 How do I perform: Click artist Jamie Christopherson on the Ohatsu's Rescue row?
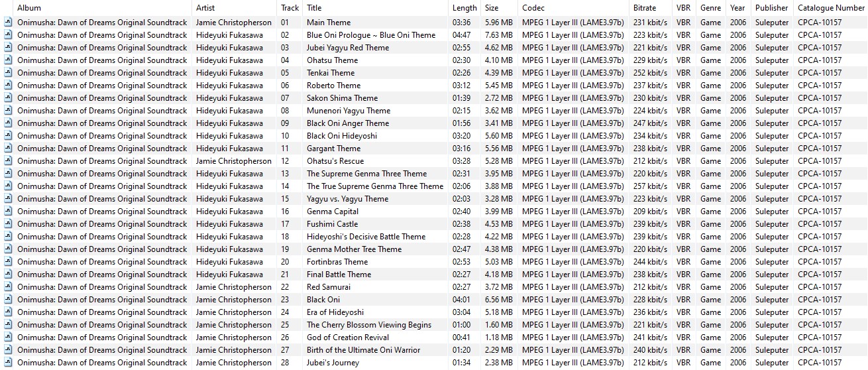pos(234,161)
